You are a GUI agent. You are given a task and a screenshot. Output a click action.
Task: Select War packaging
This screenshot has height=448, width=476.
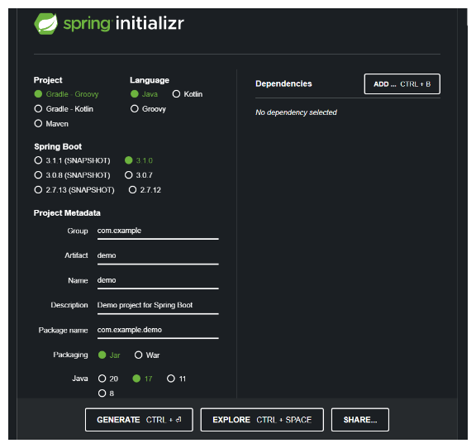(147, 355)
